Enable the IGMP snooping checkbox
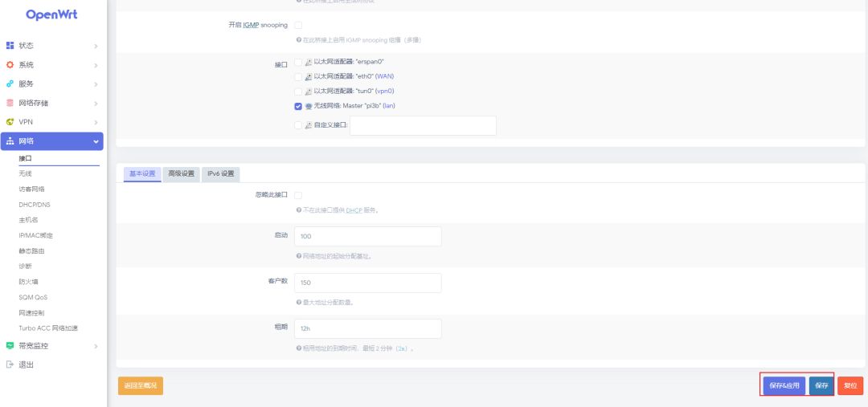This screenshot has width=868, height=407. (x=298, y=25)
